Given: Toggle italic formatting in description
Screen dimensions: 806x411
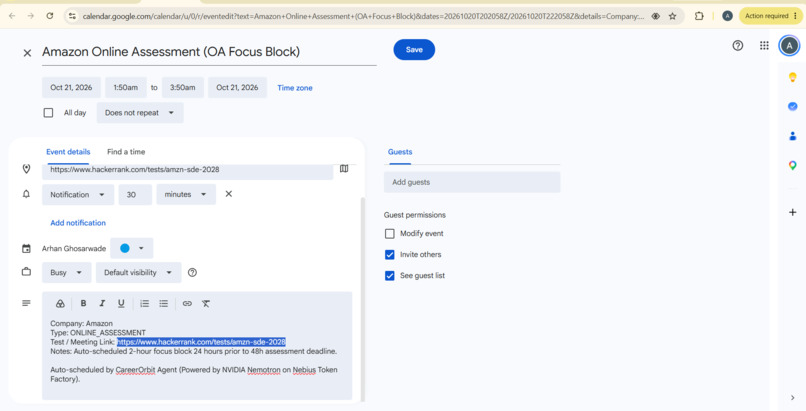Looking at the screenshot, I should [x=102, y=304].
